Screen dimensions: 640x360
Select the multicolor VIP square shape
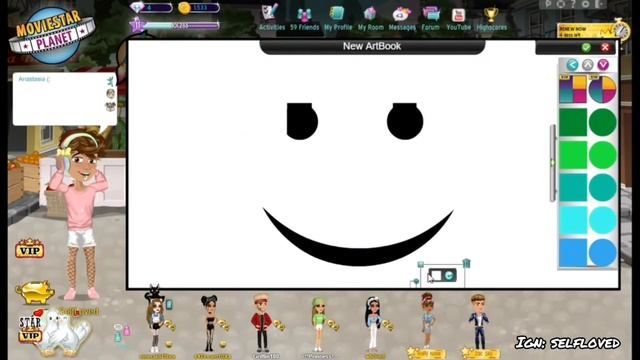(573, 89)
